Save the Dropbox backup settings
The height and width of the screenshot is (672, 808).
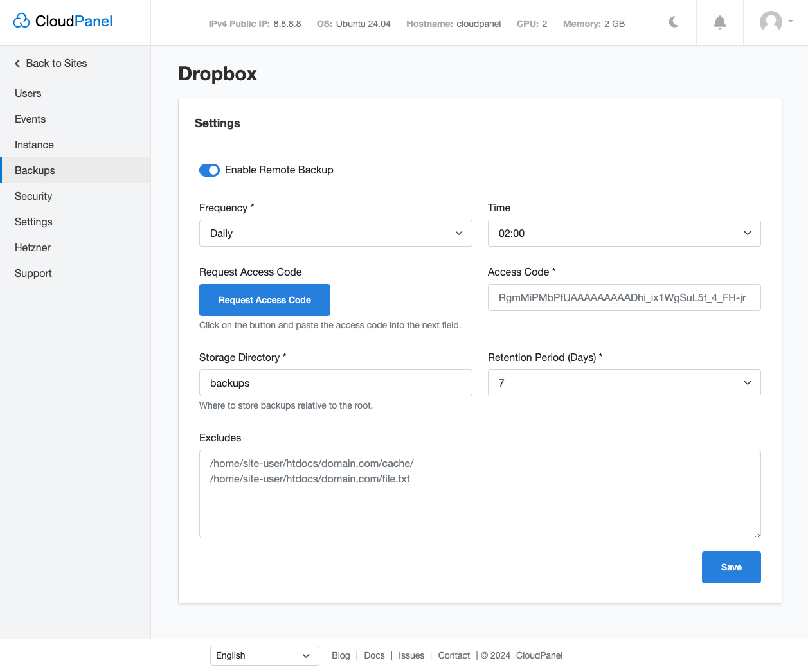click(x=731, y=567)
